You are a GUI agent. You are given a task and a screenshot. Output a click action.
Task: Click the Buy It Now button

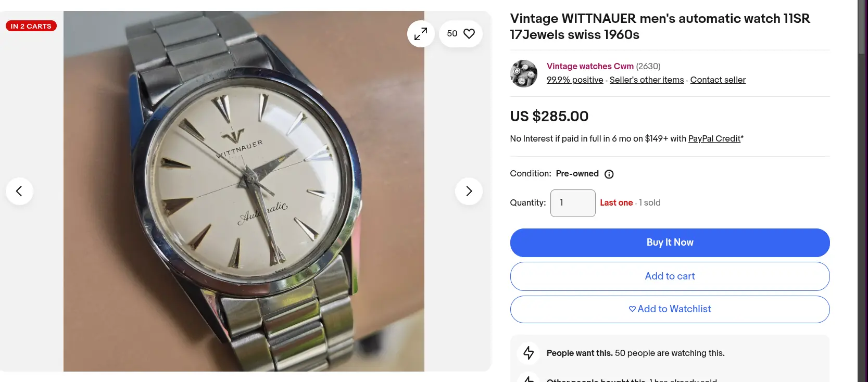[670, 243]
